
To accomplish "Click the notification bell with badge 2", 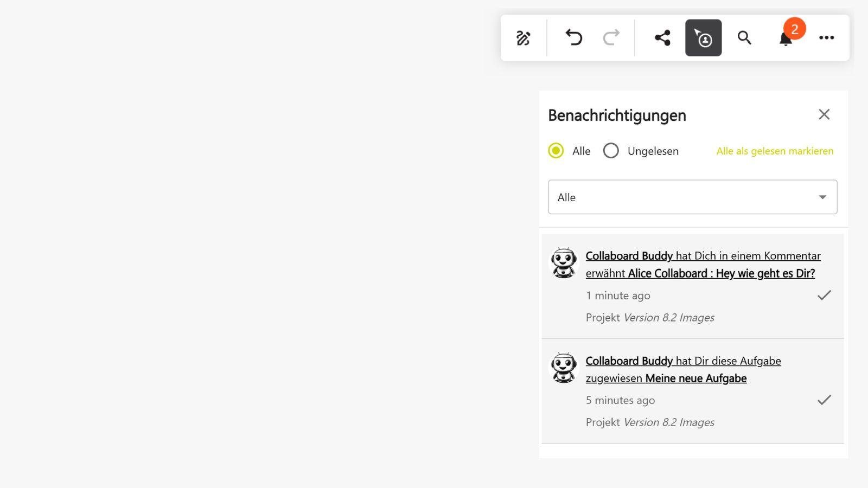I will pyautogui.click(x=784, y=38).
